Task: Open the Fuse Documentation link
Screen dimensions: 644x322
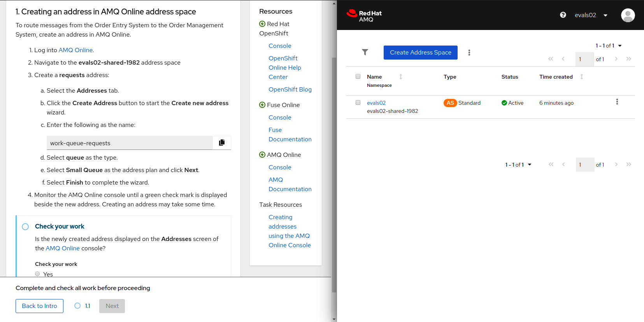Action: [x=290, y=134]
